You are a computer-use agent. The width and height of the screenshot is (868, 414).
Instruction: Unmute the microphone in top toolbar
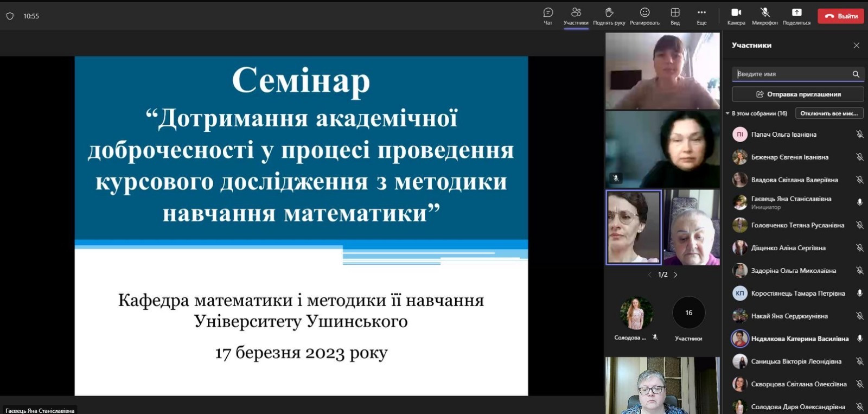pos(765,13)
